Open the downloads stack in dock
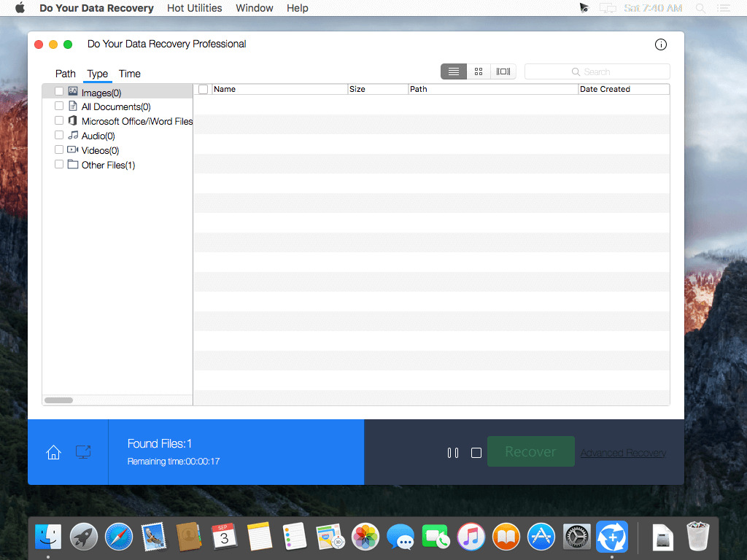 (662, 537)
